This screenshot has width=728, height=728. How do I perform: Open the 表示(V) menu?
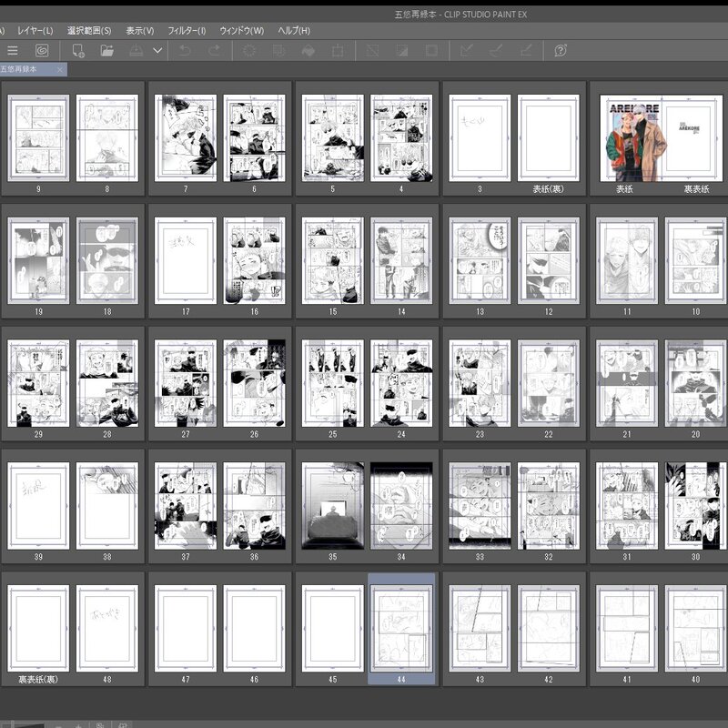(x=140, y=31)
